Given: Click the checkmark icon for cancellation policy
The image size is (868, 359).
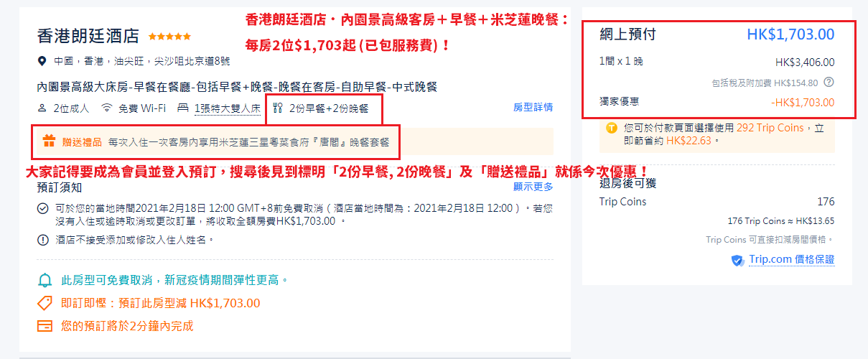Looking at the screenshot, I should (x=42, y=209).
